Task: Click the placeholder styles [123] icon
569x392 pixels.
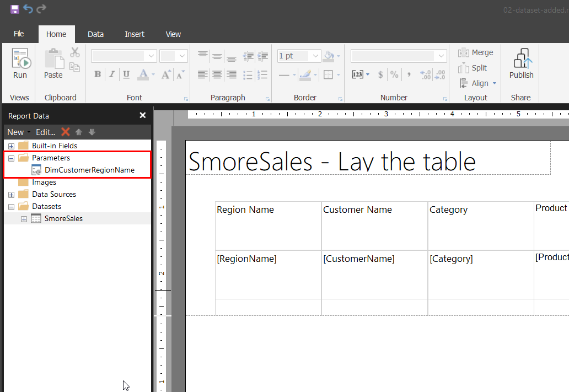Action: (x=357, y=74)
